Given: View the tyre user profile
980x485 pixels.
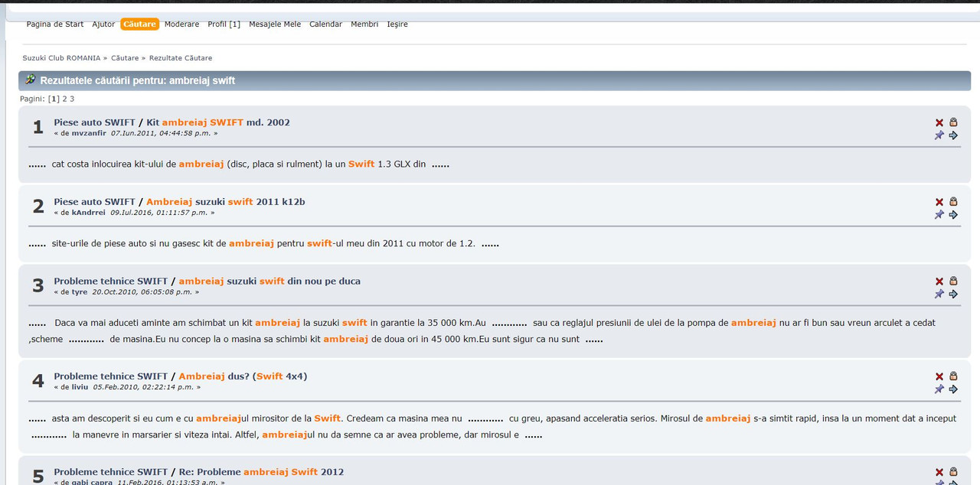Looking at the screenshot, I should [x=80, y=292].
